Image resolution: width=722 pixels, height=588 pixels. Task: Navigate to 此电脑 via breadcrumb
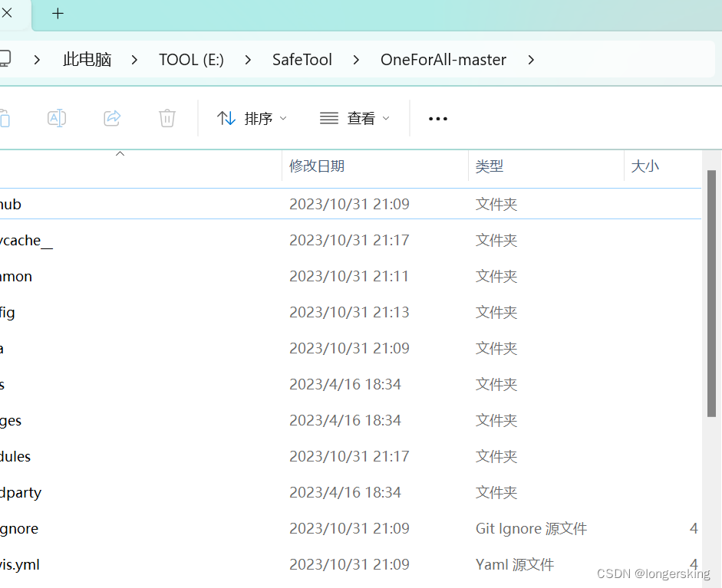click(87, 59)
